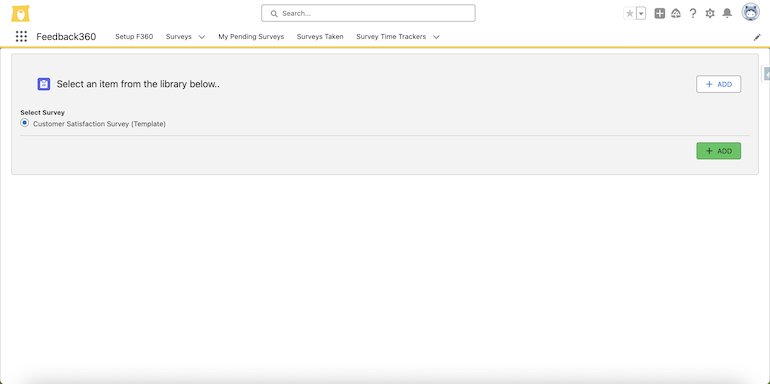770x384 pixels.
Task: Click the green ADD button
Action: [718, 151]
